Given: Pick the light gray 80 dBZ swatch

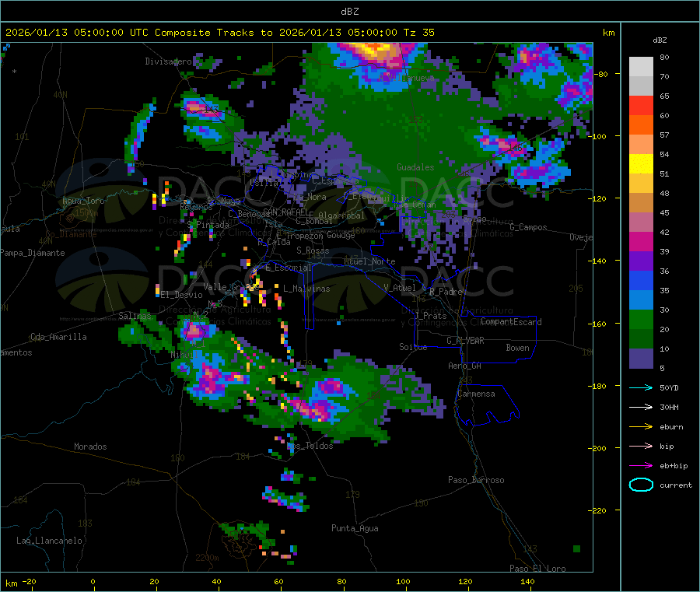Looking at the screenshot, I should [641, 67].
